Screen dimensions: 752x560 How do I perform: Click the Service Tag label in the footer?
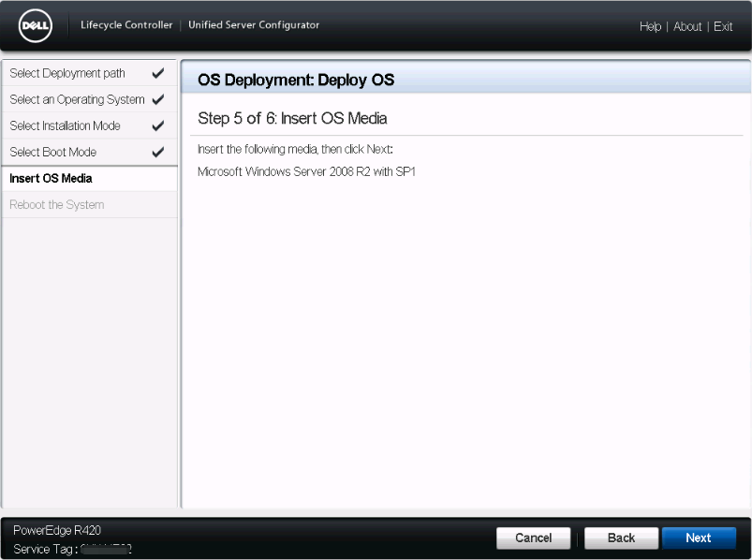pos(44,549)
